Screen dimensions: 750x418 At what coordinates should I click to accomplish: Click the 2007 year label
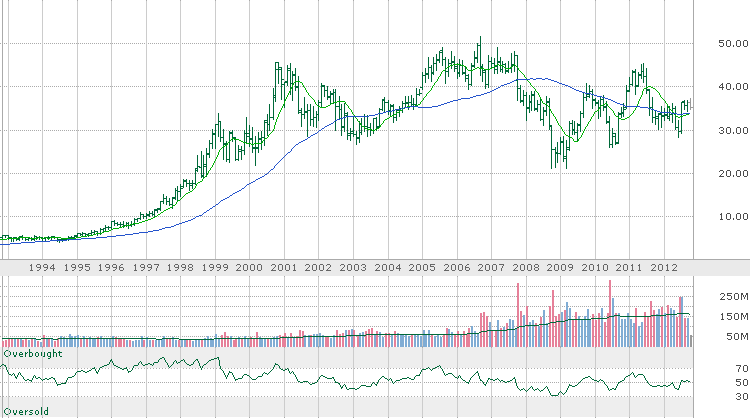(x=491, y=268)
